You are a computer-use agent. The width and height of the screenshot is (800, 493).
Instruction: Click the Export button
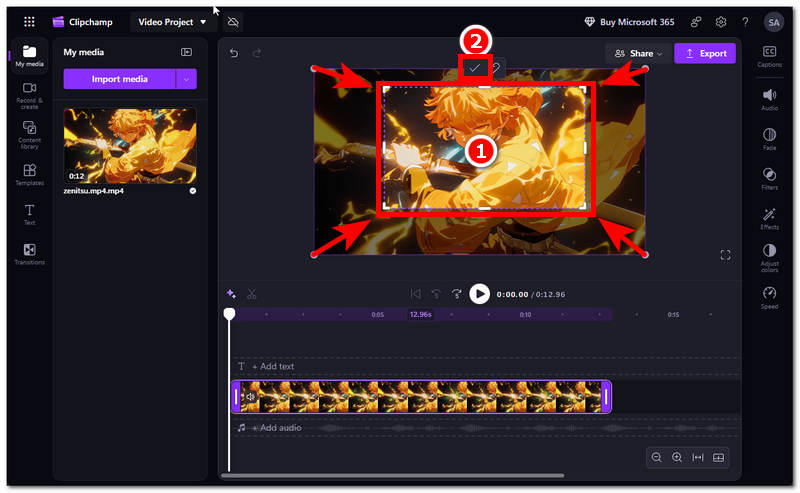pyautogui.click(x=705, y=53)
